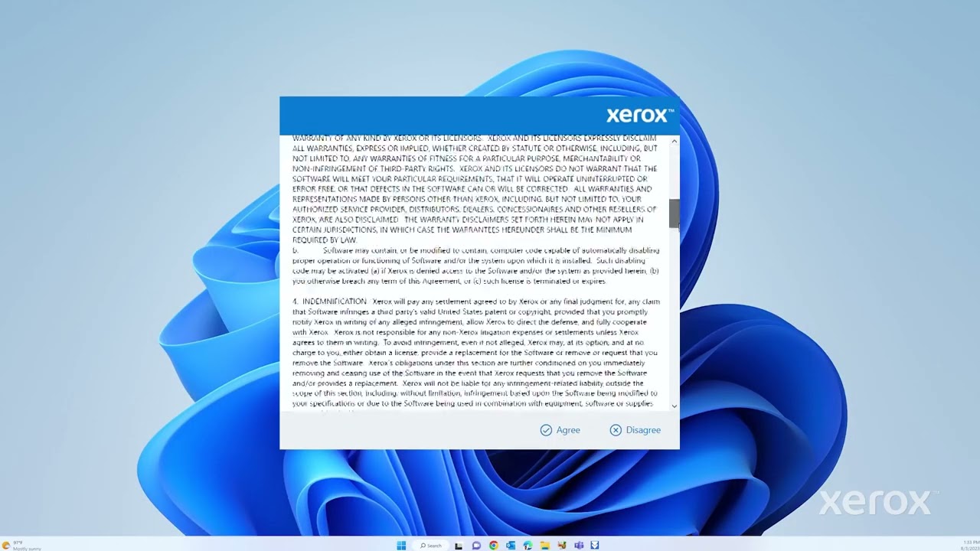Open Microsoft Teams from the taskbar
The height and width of the screenshot is (551, 980).
click(579, 546)
